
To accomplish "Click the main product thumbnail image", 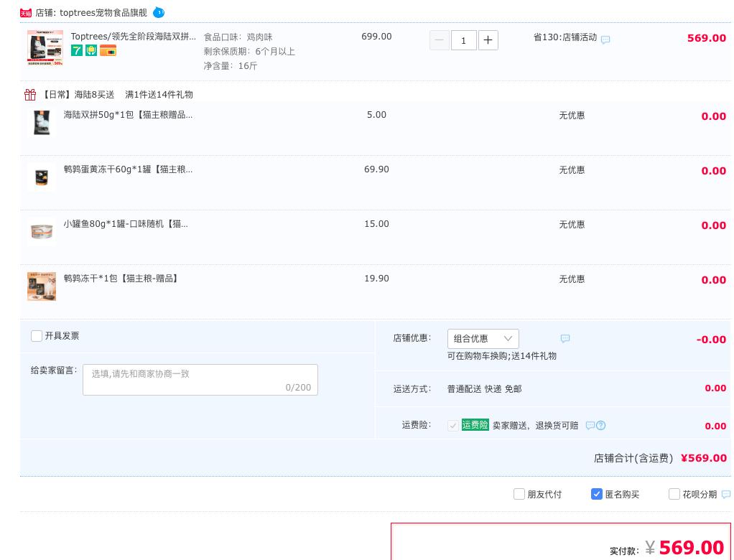I will point(45,47).
